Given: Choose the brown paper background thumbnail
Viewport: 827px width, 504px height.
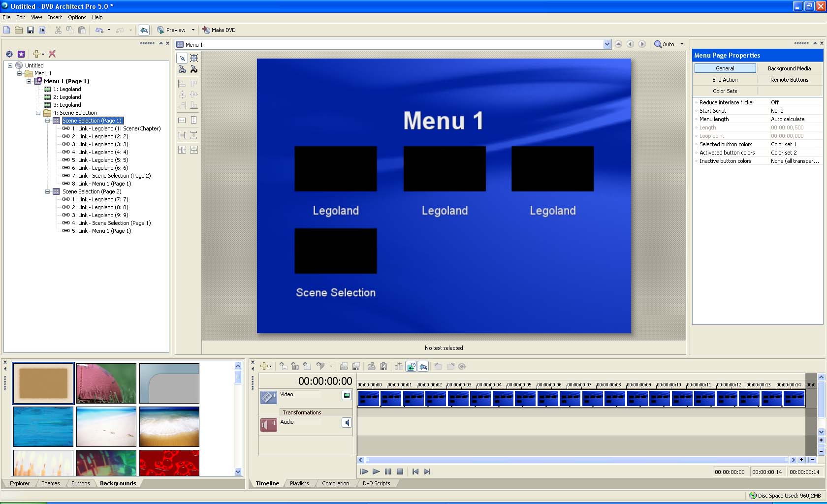Looking at the screenshot, I should (43, 383).
